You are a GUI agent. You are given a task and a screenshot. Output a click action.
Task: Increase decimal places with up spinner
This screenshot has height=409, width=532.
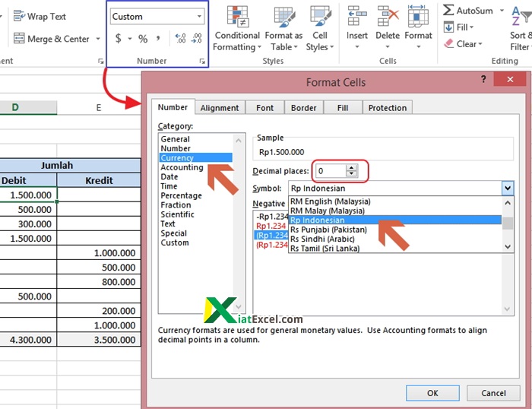pyautogui.click(x=351, y=167)
